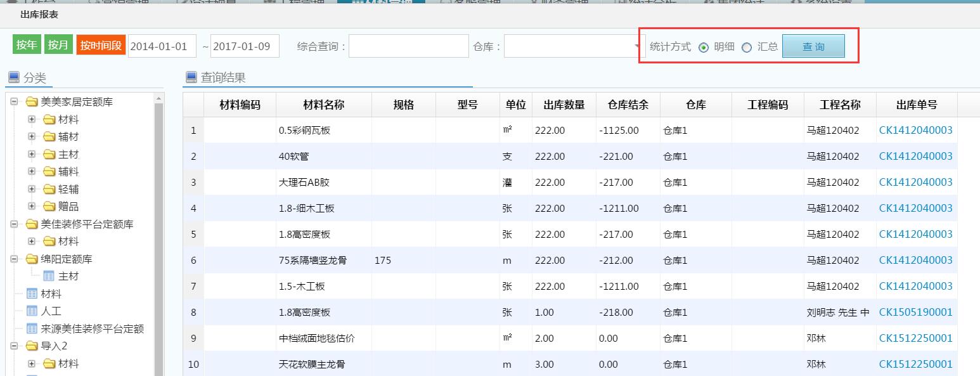This screenshot has height=376, width=980.
Task: Click the 来源美佳装修平台定额 table icon
Action: (x=32, y=329)
